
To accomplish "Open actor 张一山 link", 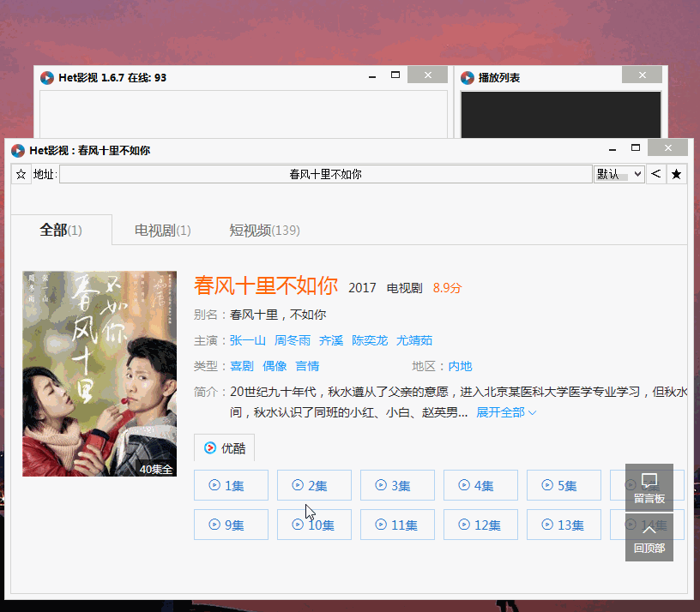I will (248, 340).
